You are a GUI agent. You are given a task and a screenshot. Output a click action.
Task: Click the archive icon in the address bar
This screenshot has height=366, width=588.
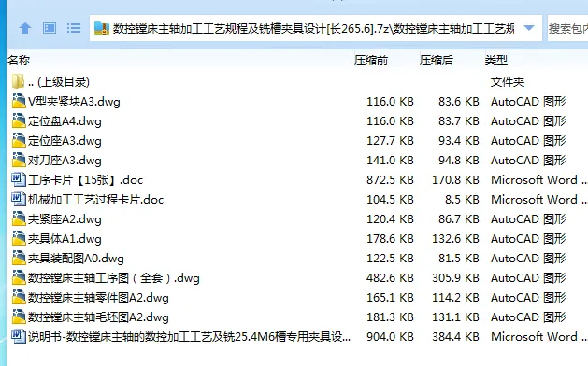102,28
